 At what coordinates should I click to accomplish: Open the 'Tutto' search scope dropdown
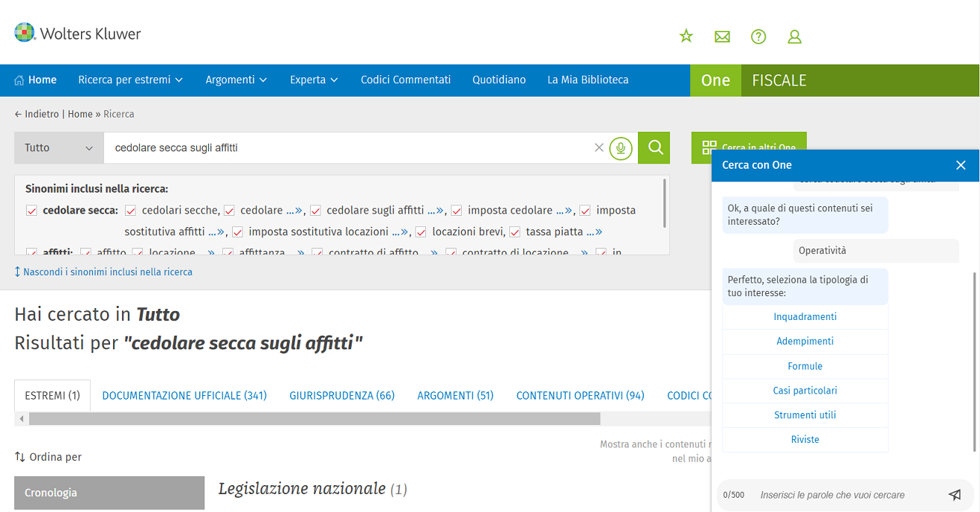click(59, 148)
